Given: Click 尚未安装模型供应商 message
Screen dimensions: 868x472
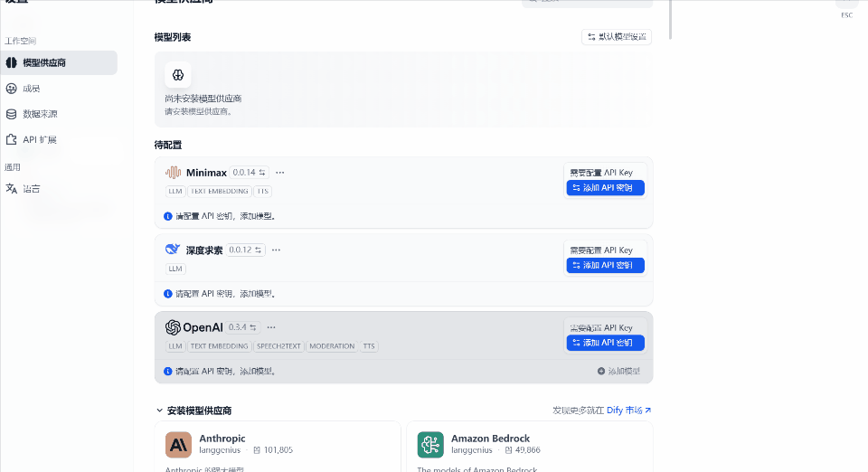Looking at the screenshot, I should (203, 99).
